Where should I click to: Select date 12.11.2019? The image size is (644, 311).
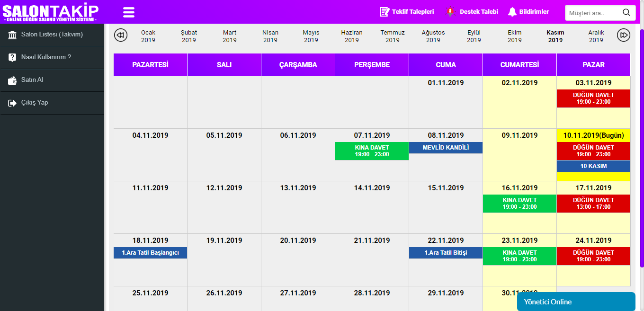[x=224, y=188]
